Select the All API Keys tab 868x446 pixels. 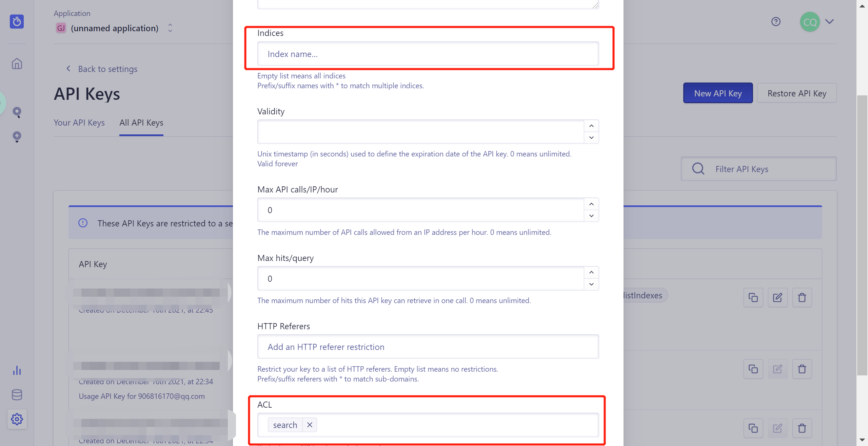141,123
